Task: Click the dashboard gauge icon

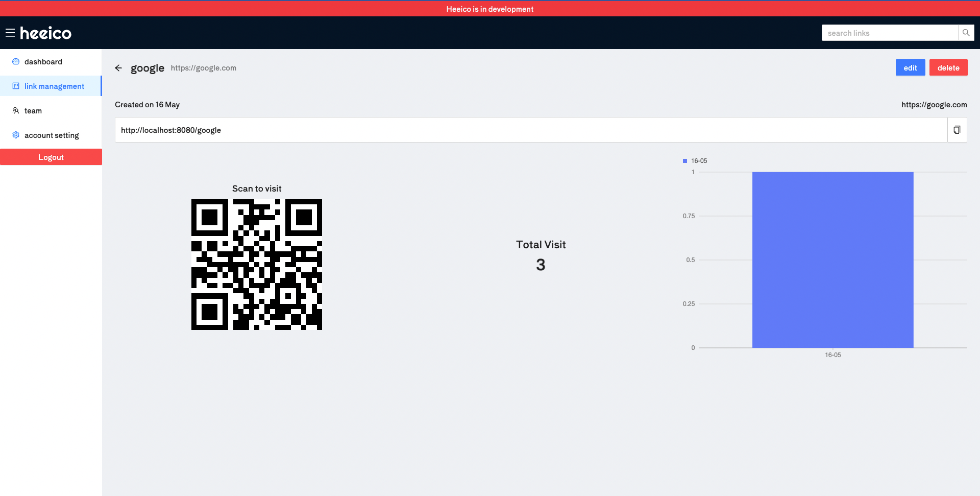Action: tap(16, 61)
